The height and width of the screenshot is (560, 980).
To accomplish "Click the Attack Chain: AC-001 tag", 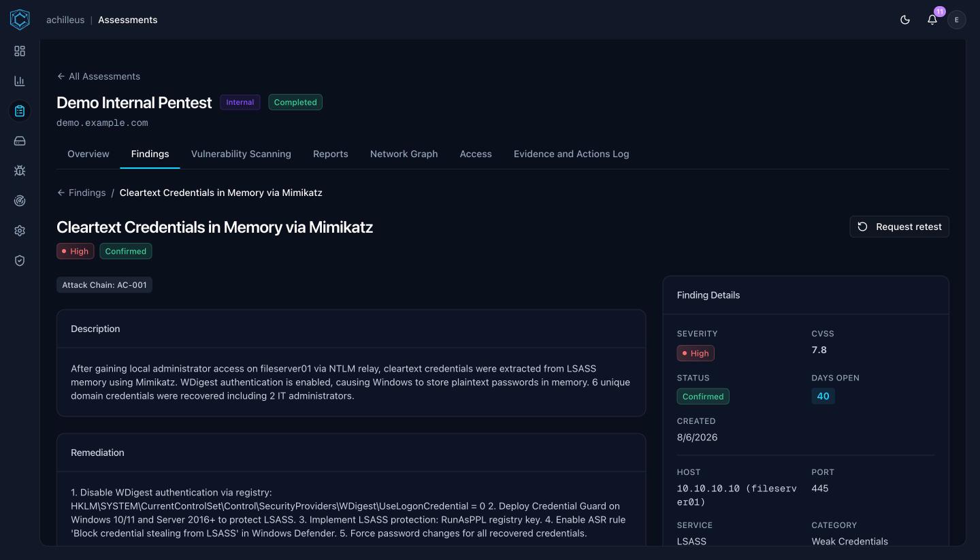I will 104,285.
